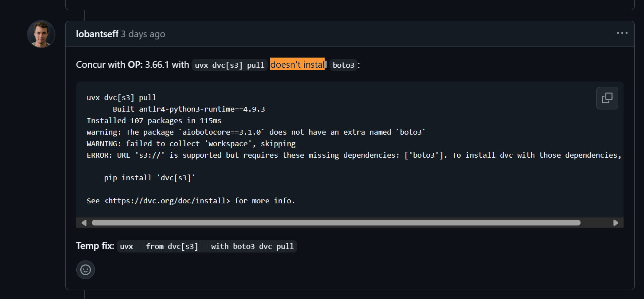Open the "3 days ago" timestamp permalink
Screen dimensions: 644x299
(x=143, y=34)
